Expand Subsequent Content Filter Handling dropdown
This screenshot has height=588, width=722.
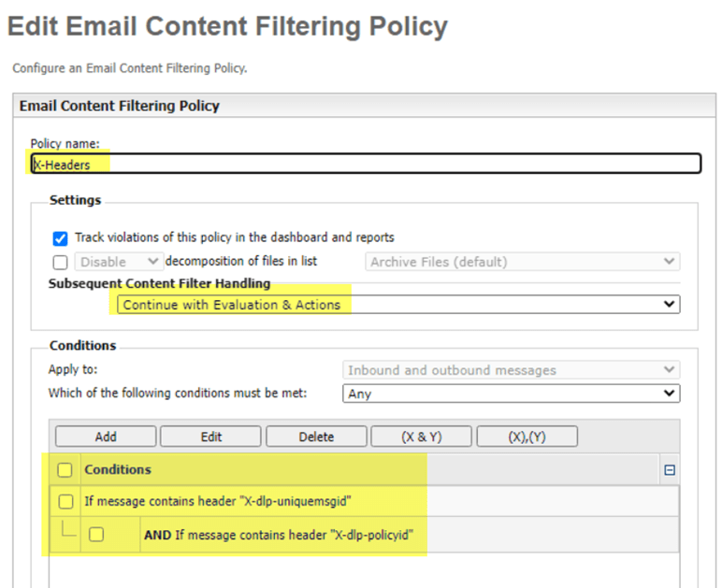[397, 305]
